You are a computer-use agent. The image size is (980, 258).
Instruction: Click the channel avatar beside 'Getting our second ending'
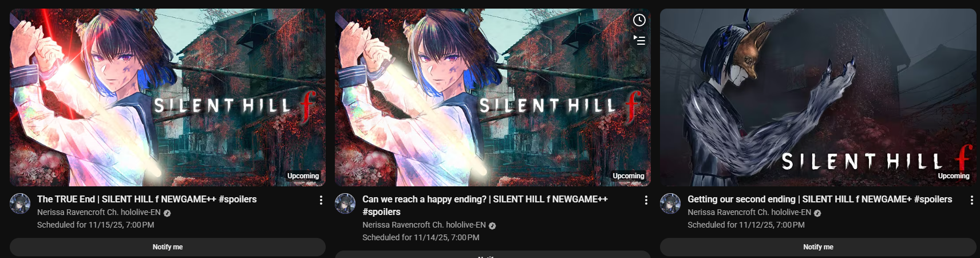670,204
